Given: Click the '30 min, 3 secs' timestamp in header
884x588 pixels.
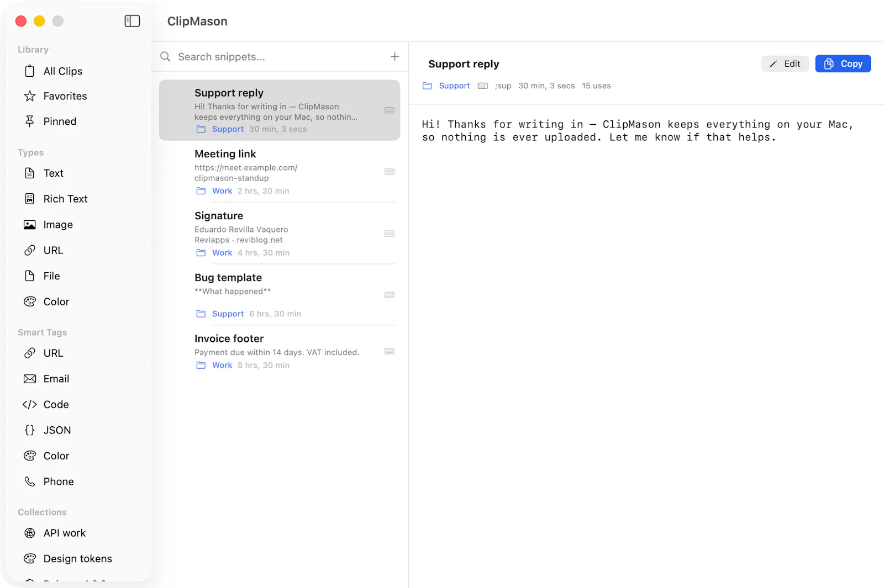Looking at the screenshot, I should pos(546,86).
